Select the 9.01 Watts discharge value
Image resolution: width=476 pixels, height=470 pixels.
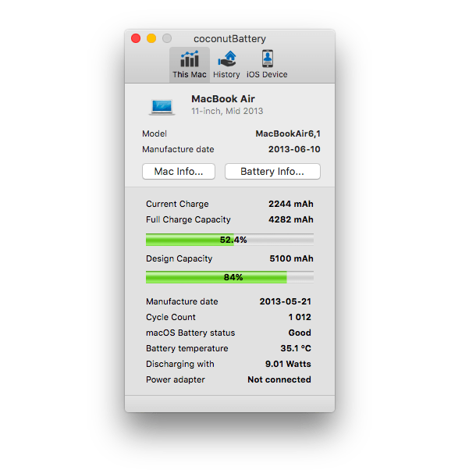[288, 364]
